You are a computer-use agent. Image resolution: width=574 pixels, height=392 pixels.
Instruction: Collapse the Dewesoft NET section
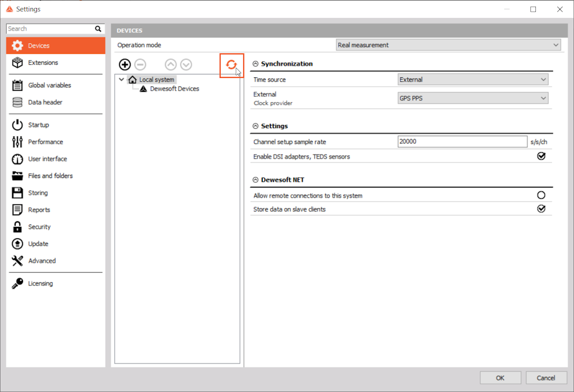(256, 180)
